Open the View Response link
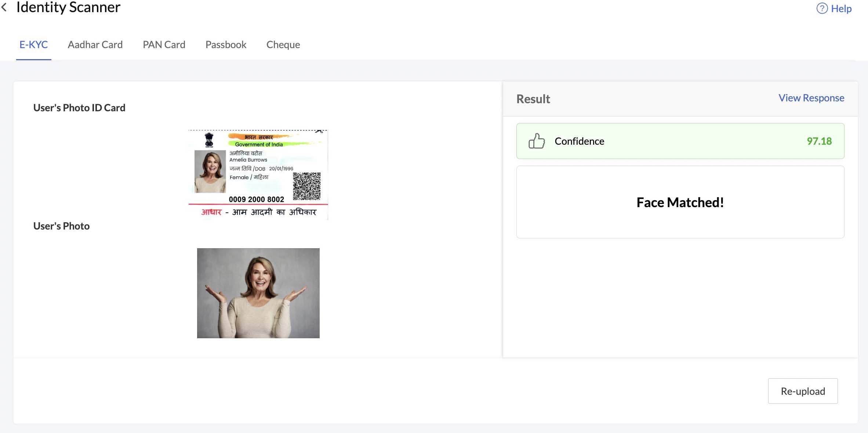868x433 pixels. 811,98
